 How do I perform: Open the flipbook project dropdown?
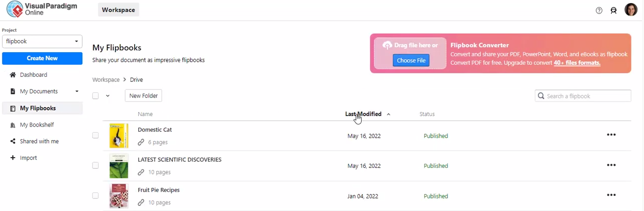tap(42, 42)
